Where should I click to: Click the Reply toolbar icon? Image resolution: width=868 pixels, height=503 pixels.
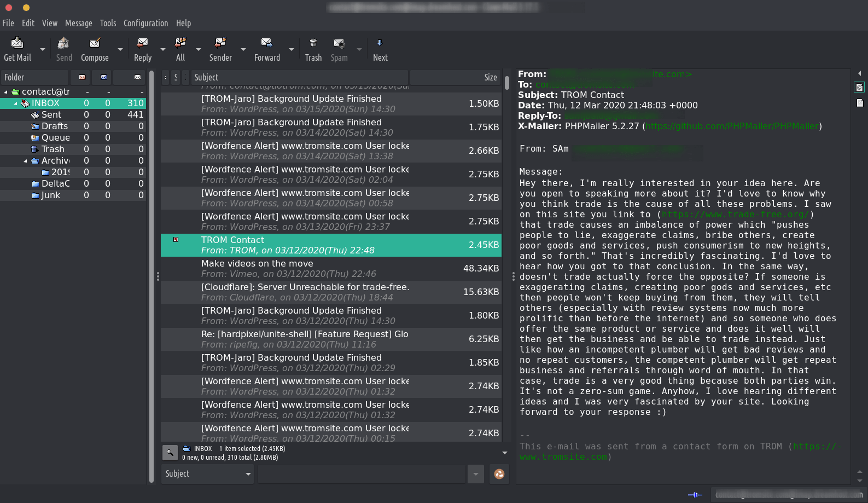pos(143,43)
